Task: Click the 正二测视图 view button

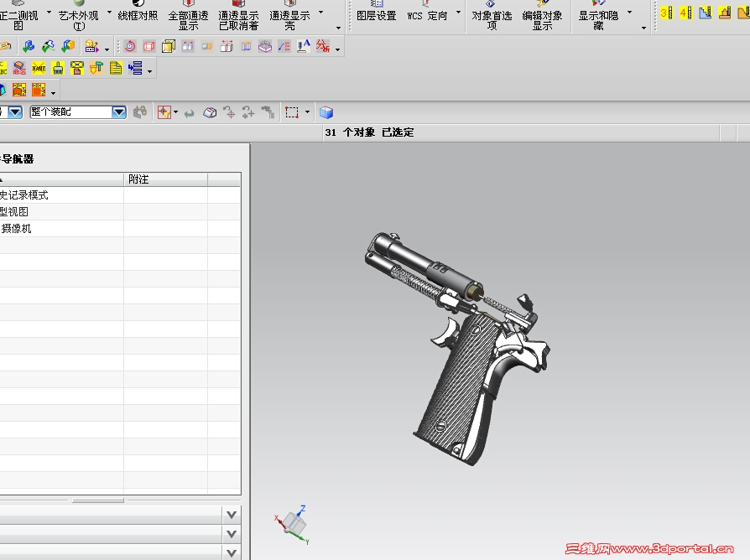Action: tap(18, 16)
